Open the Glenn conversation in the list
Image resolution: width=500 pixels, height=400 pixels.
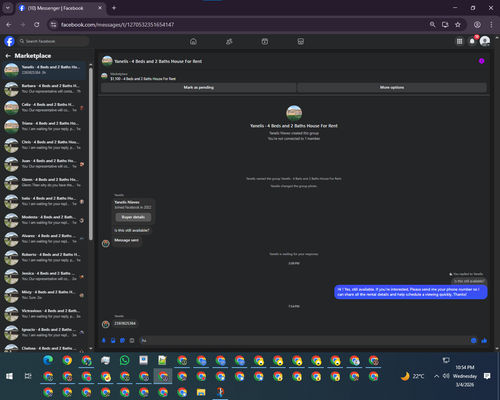pos(44,182)
